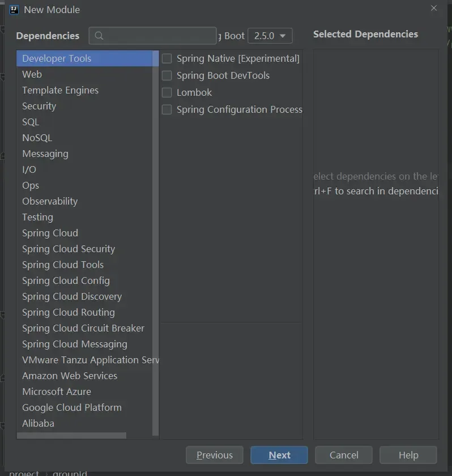Choose the Security category
The height and width of the screenshot is (476, 452).
[x=39, y=106]
